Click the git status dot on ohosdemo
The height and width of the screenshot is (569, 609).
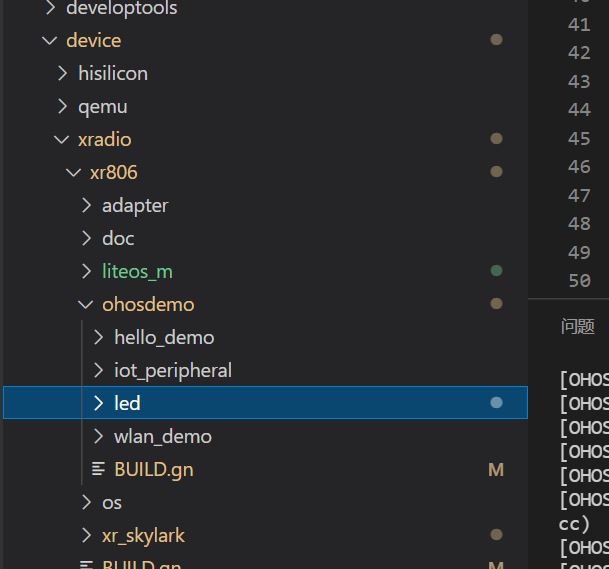point(496,304)
